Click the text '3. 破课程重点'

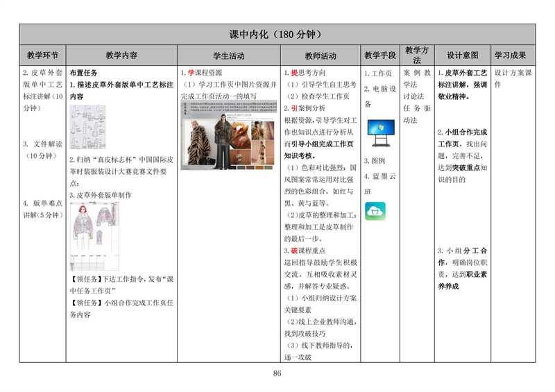(305, 250)
